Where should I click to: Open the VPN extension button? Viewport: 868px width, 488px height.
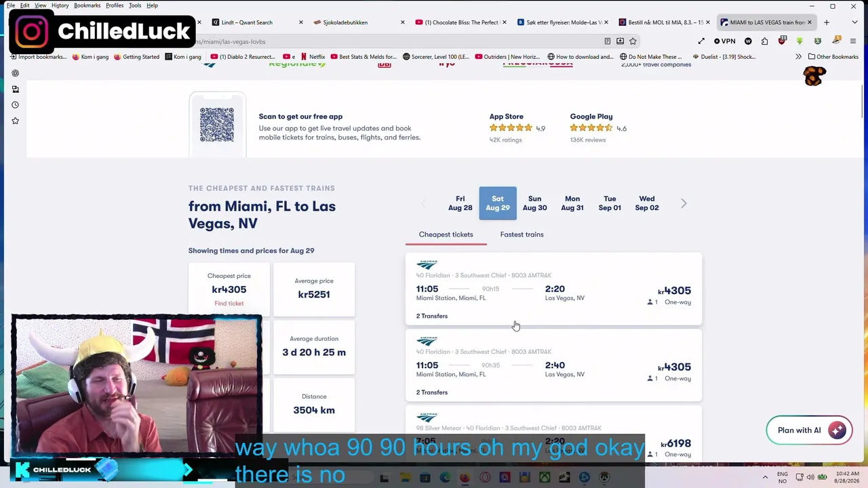point(725,41)
